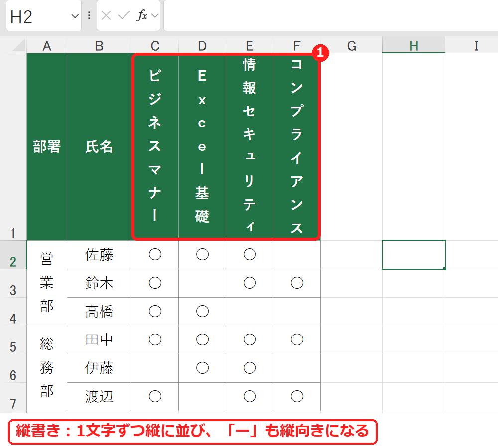Click the formula bar input area
Screen dimensions: 498x448
click(x=331, y=15)
